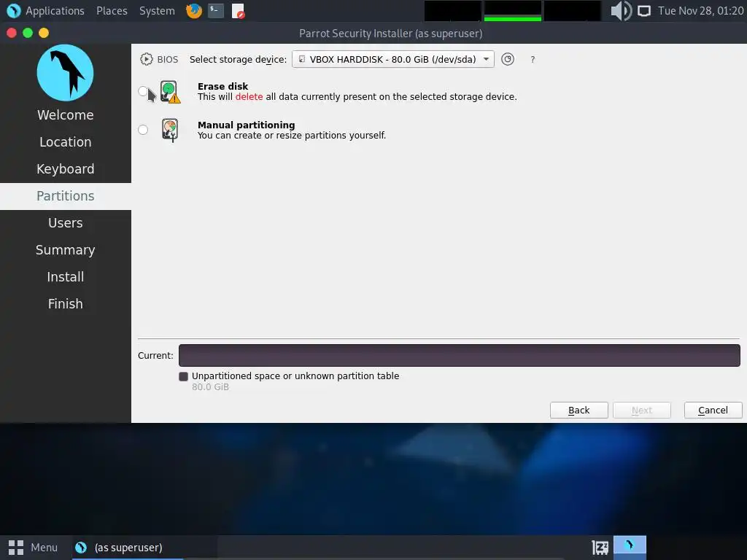747x560 pixels.
Task: Click the document editor panel icon
Action: click(x=239, y=10)
